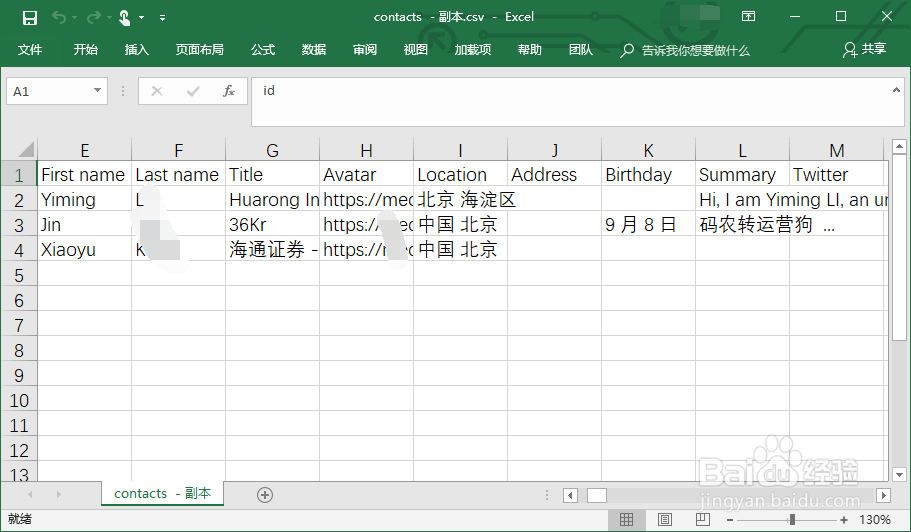Image resolution: width=911 pixels, height=532 pixels.
Task: Select the contacts - 副本 sheet tab
Action: [x=162, y=493]
